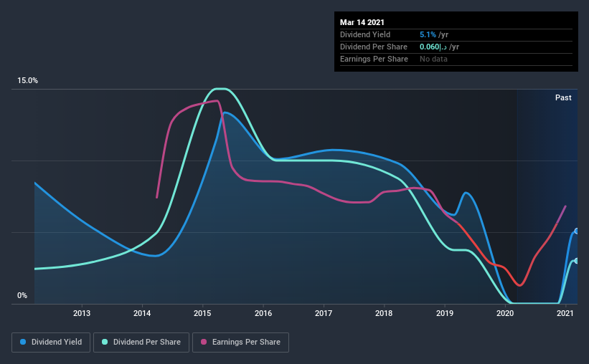
Task: Click the 0% y-axis label
Action: click(x=22, y=296)
